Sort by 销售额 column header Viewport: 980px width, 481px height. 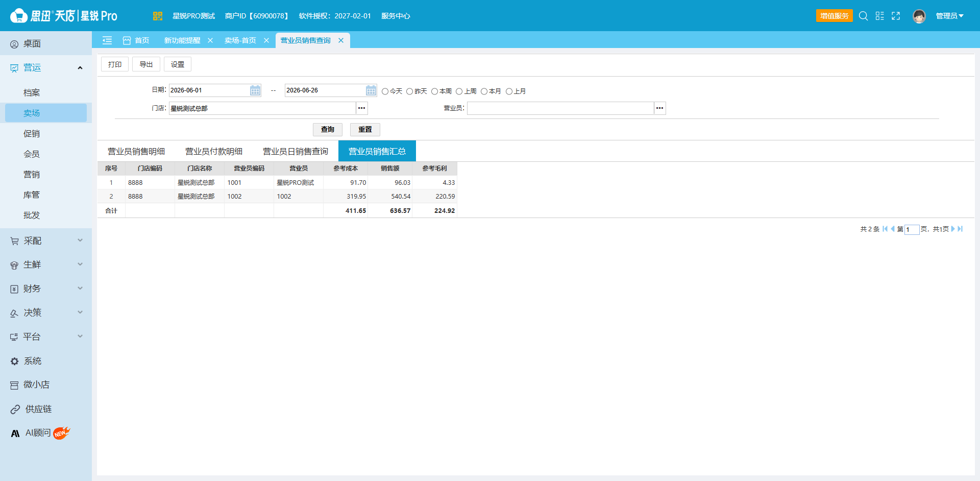pos(390,169)
